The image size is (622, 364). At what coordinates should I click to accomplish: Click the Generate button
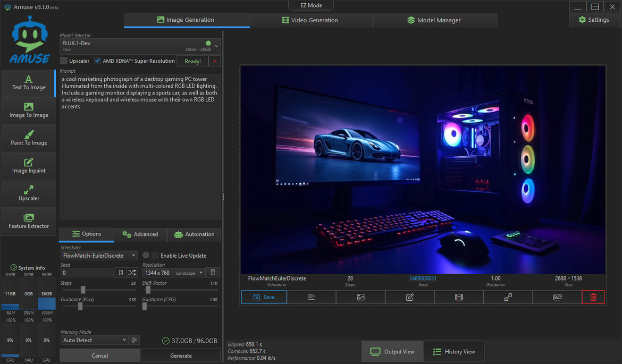[x=181, y=355]
